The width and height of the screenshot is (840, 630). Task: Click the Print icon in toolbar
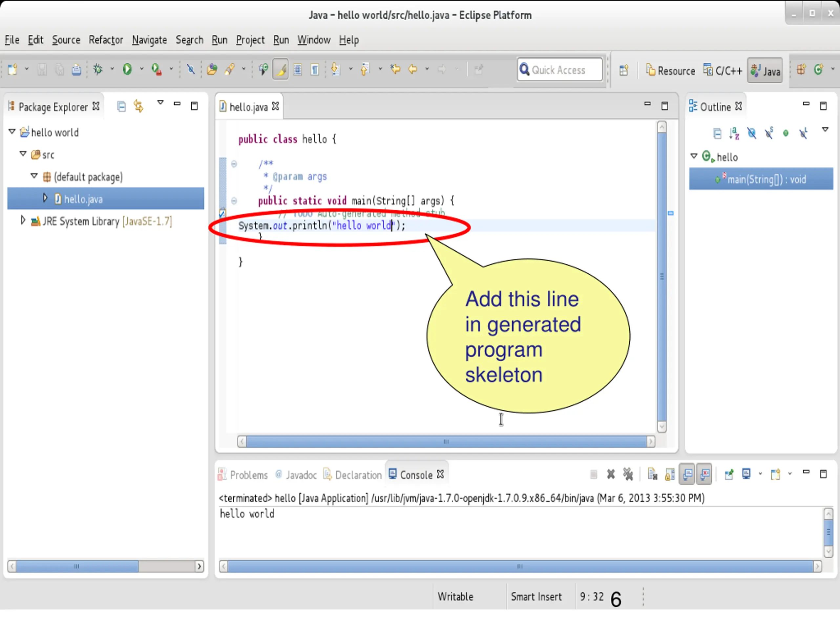coord(76,70)
